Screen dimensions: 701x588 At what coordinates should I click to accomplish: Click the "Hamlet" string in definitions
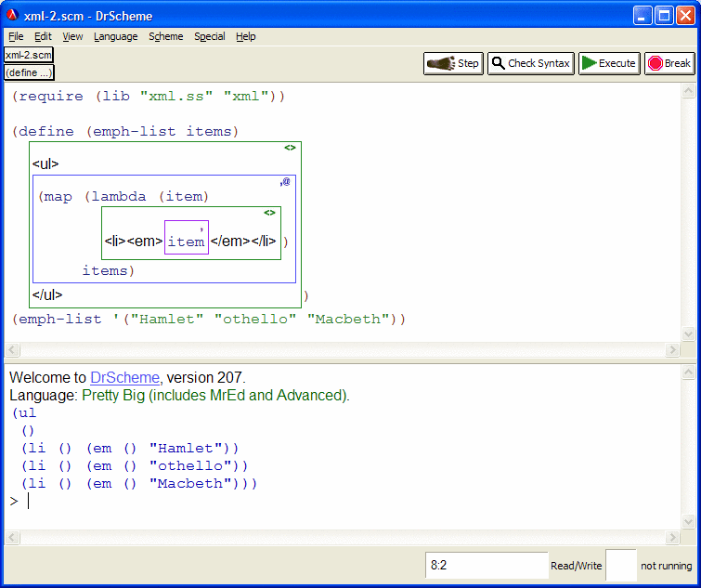pos(166,319)
